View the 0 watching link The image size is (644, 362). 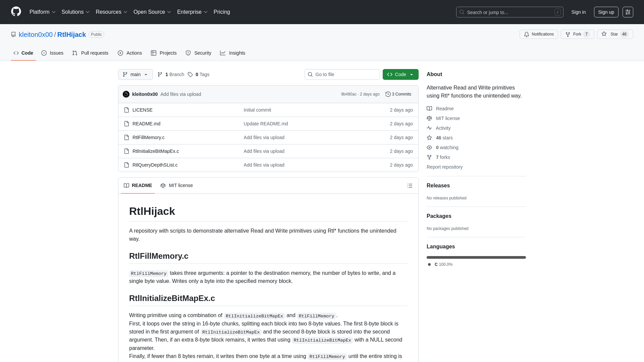442,147
